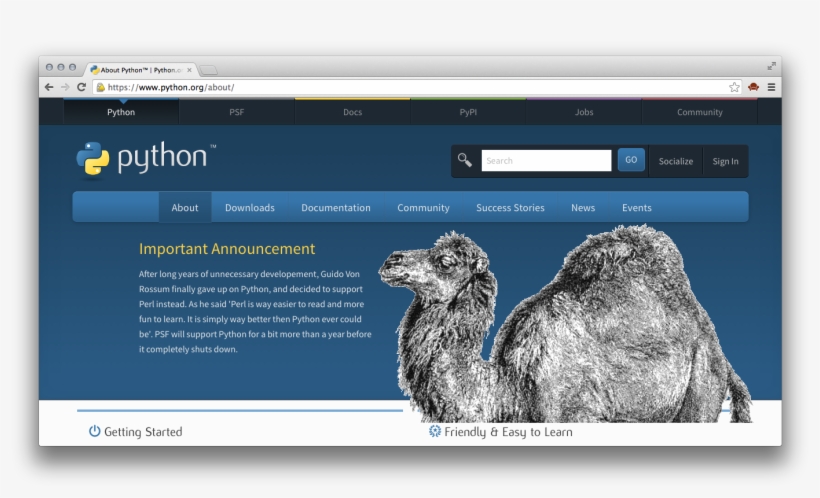
Task: Open the Documentation menu item
Action: 336,208
